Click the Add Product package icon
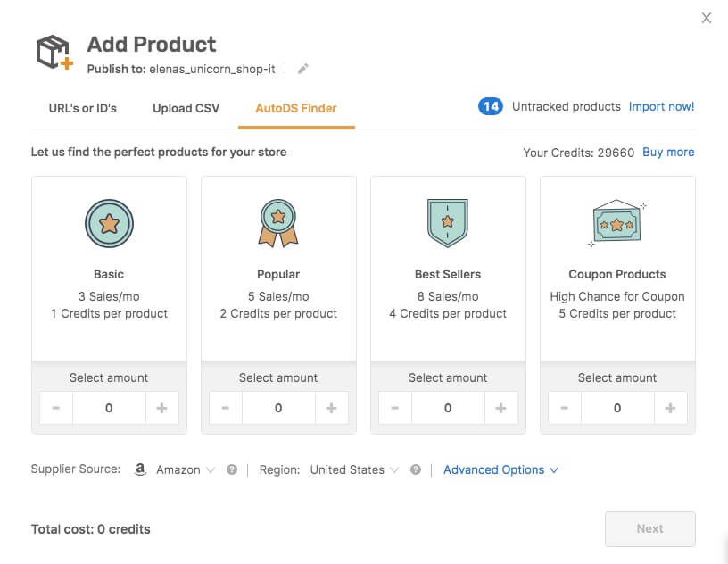The width and height of the screenshot is (728, 564). point(51,52)
